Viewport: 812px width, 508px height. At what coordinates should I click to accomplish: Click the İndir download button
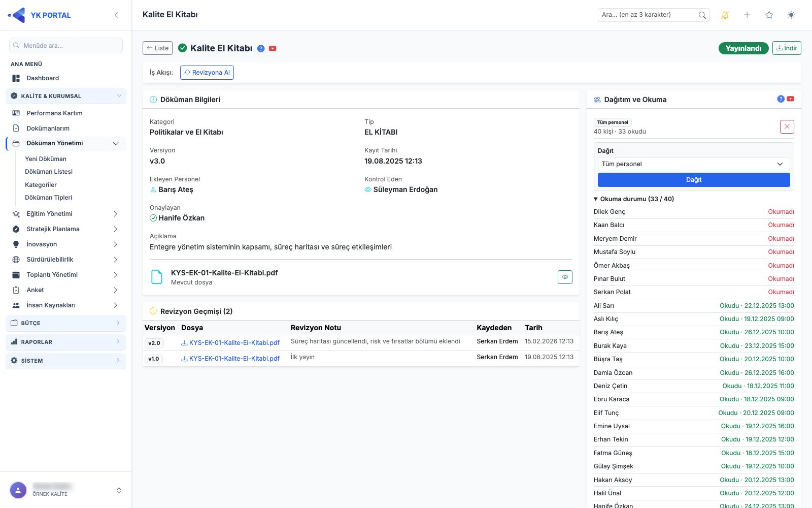pos(787,48)
